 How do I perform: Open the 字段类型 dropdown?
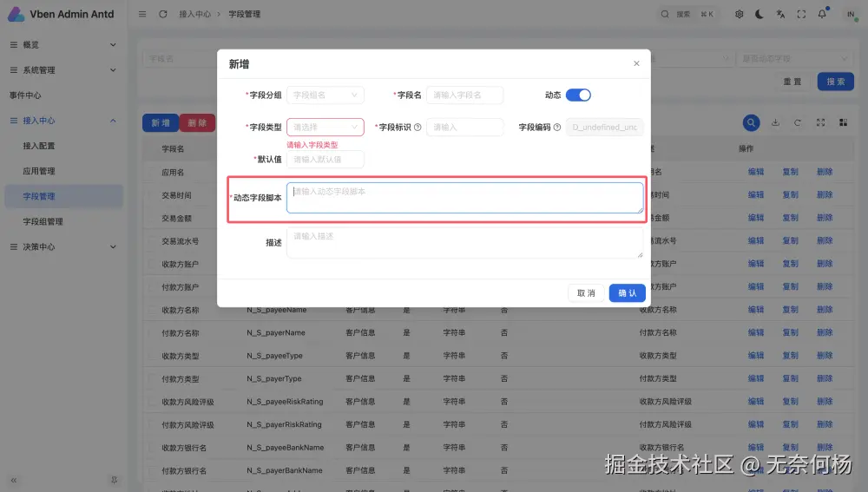pyautogui.click(x=325, y=128)
